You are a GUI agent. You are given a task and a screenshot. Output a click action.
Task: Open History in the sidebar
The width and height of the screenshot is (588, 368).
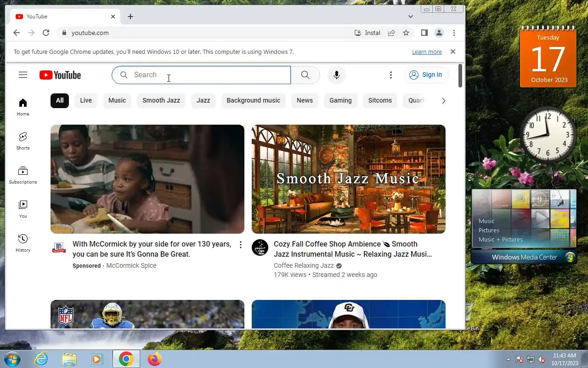click(x=23, y=243)
